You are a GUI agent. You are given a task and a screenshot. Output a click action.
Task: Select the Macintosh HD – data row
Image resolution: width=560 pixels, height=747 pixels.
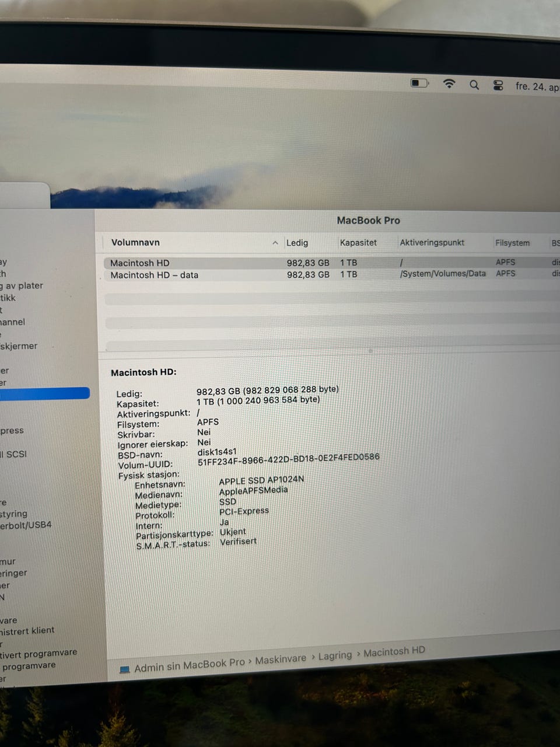[x=331, y=274]
